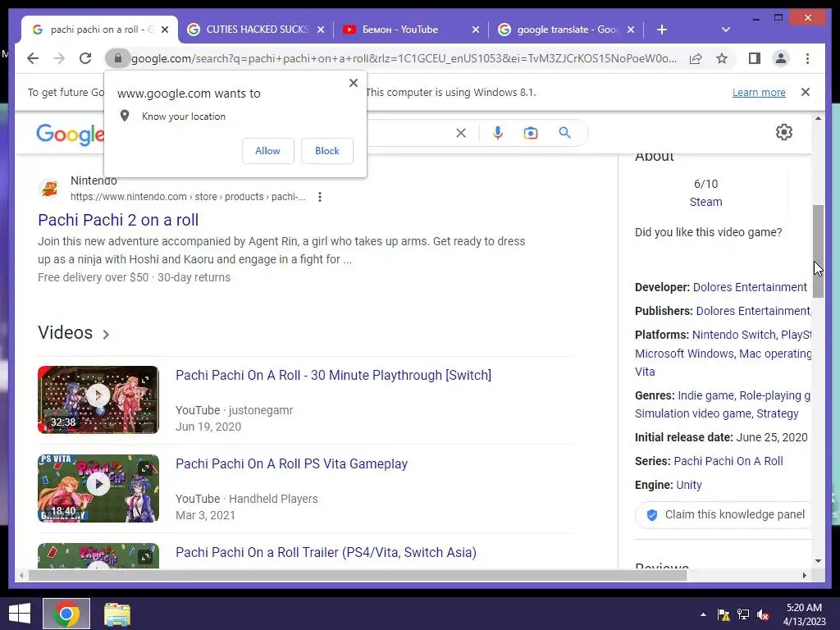The image size is (840, 630).
Task: Click the scroll right arrow
Action: pyautogui.click(x=804, y=576)
